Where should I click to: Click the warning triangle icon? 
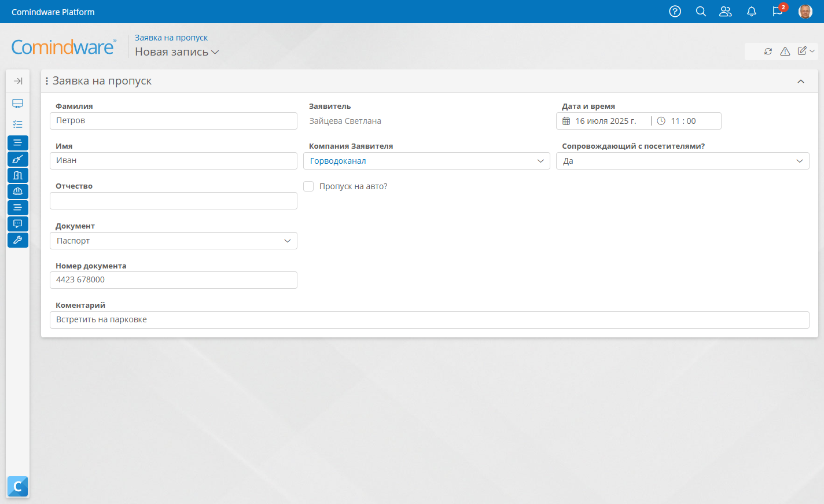pos(785,51)
